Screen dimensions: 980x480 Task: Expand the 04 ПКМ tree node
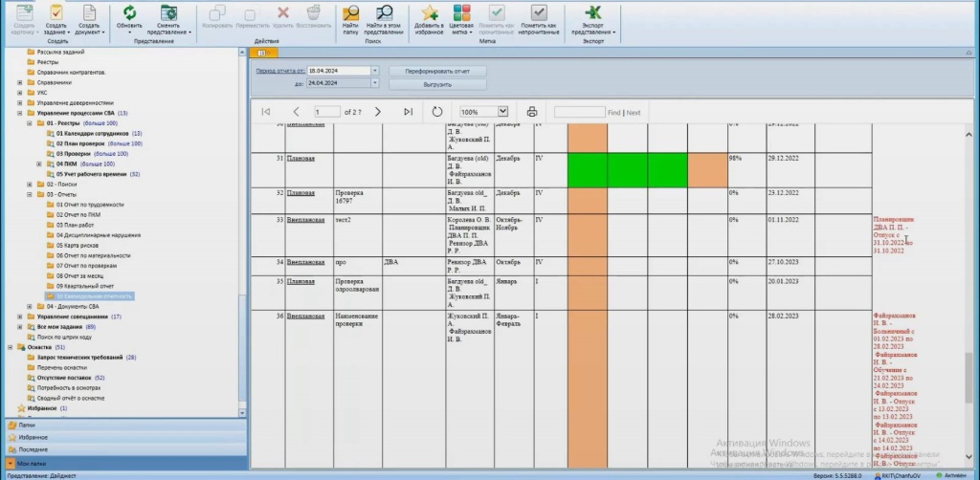(39, 164)
